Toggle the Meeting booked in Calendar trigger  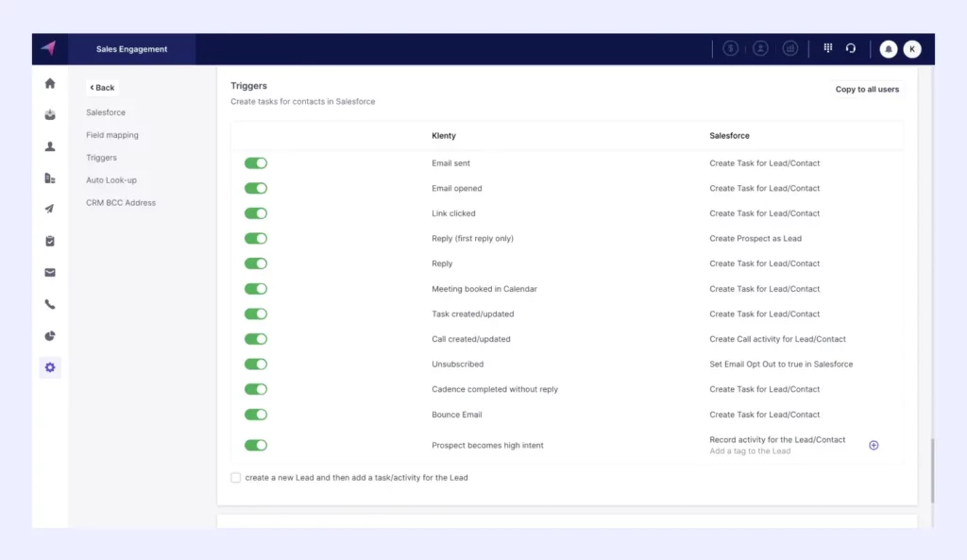click(x=256, y=289)
